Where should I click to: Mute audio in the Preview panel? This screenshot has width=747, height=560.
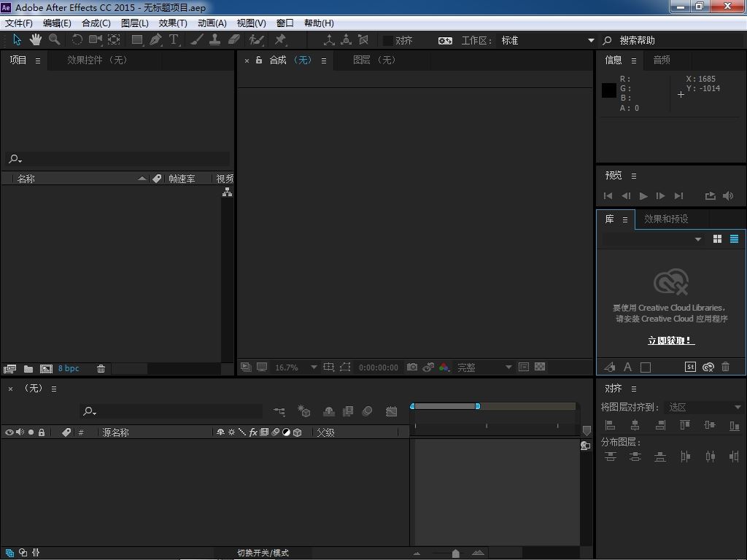728,195
